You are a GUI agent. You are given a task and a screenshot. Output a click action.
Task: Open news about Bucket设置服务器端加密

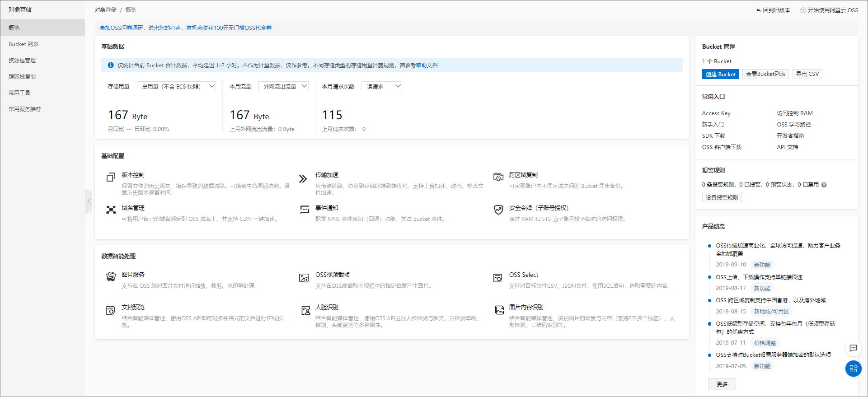(773, 355)
